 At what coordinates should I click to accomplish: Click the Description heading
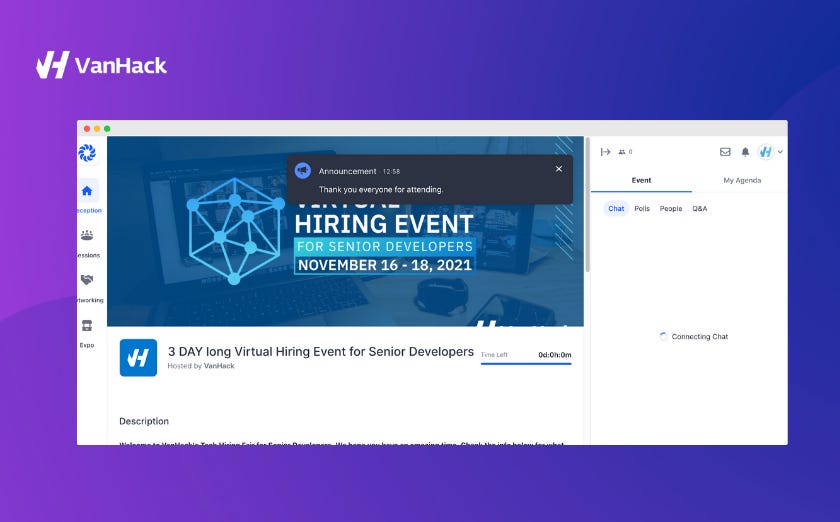click(x=144, y=421)
